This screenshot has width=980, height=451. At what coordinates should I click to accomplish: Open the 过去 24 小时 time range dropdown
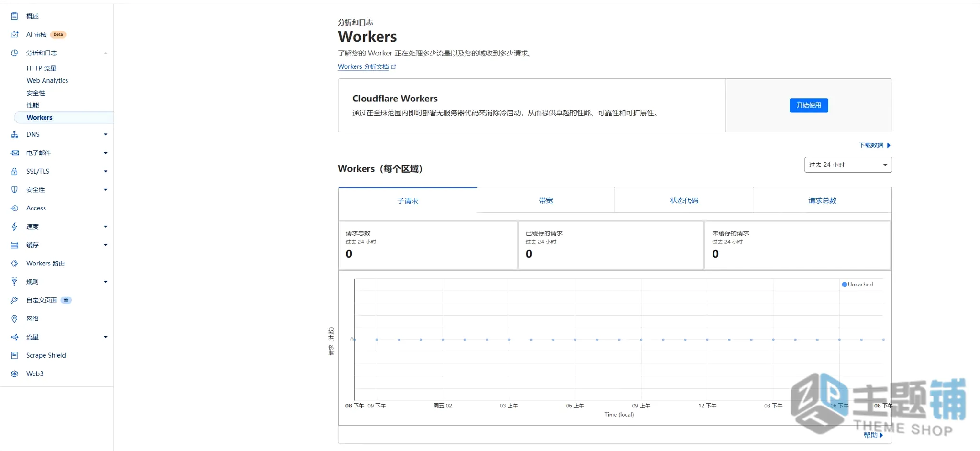point(848,165)
